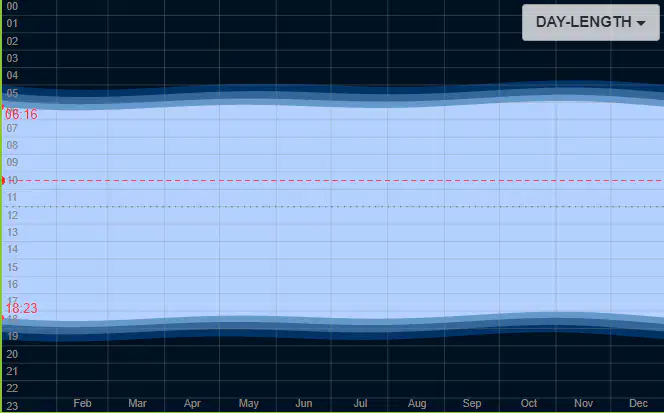The height and width of the screenshot is (413, 664).
Task: Select the Feb month label
Action: click(x=82, y=403)
